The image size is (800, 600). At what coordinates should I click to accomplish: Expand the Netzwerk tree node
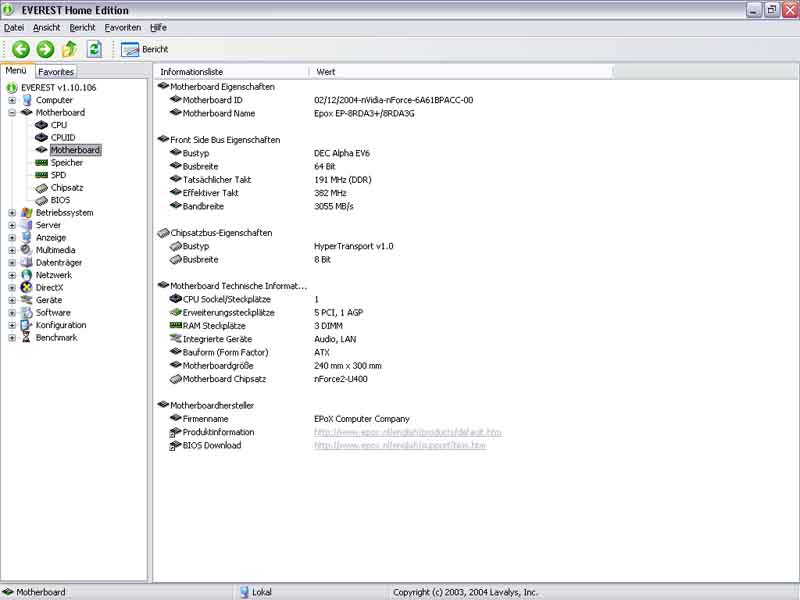tap(12, 275)
